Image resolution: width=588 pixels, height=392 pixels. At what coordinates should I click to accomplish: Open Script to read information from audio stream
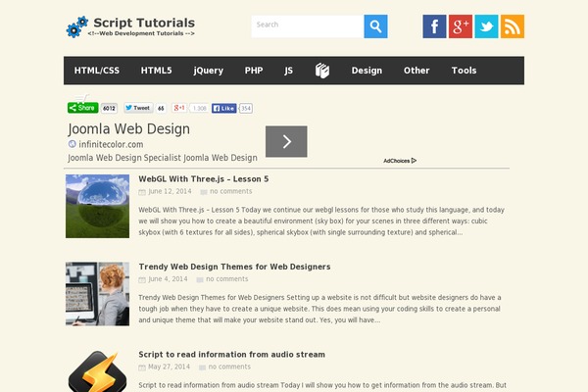tap(231, 355)
